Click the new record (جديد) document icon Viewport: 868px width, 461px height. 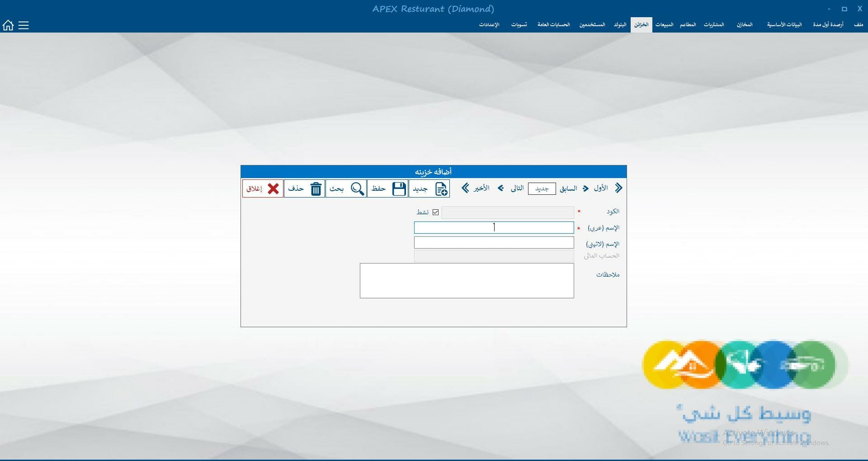(441, 188)
